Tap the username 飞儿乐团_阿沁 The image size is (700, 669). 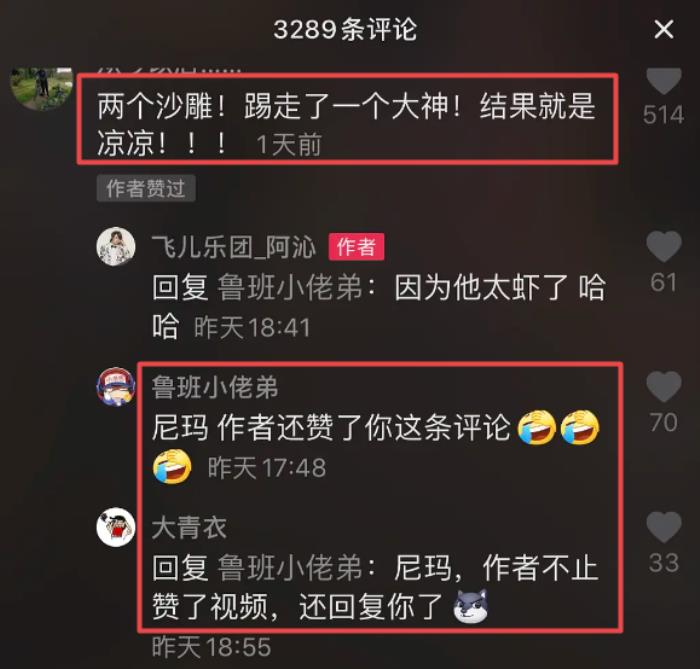[x=234, y=247]
